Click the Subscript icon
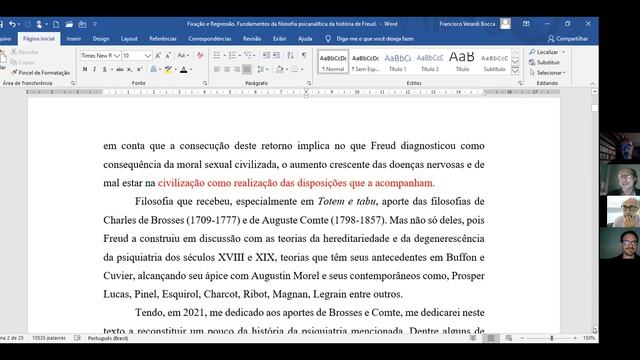Viewport: 640px width, 360px height. (129, 69)
